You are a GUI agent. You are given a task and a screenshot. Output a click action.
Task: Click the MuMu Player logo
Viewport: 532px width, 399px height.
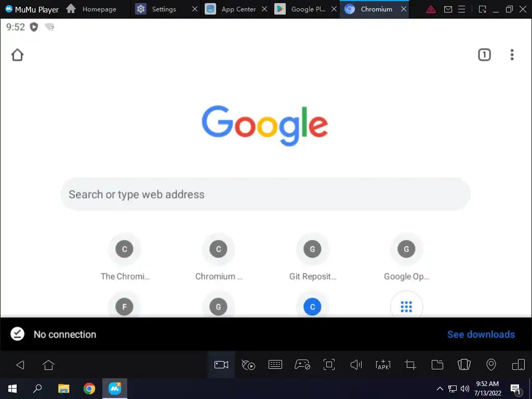click(x=9, y=9)
